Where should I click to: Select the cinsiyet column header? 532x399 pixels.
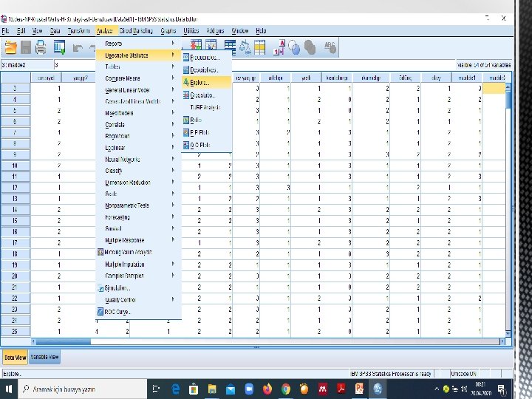(46, 78)
